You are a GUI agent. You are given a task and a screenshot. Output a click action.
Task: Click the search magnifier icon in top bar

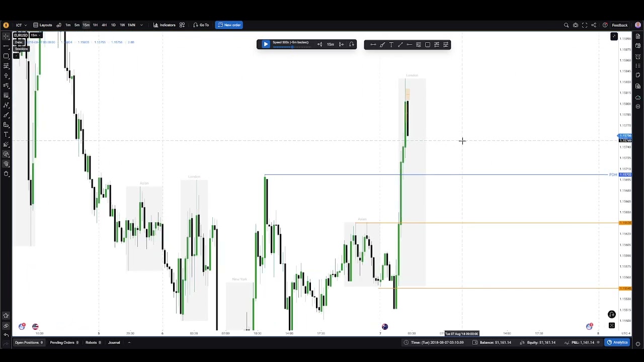pos(566,25)
